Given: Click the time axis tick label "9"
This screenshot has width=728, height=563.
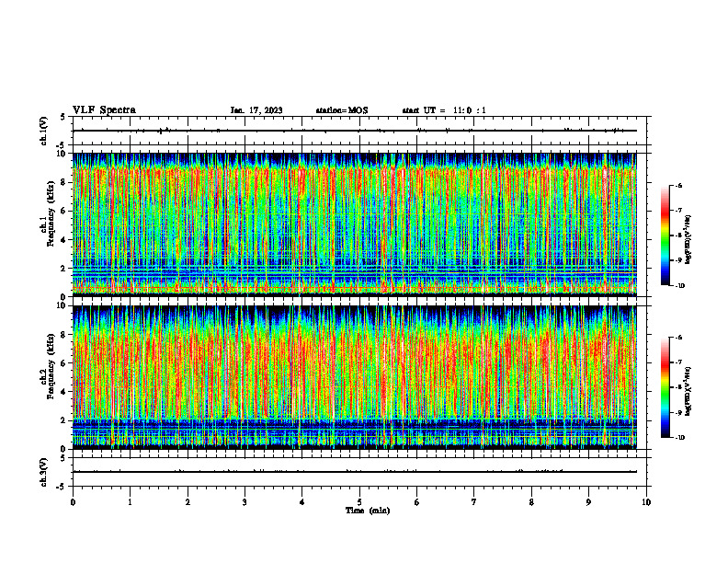Looking at the screenshot, I should 588,502.
